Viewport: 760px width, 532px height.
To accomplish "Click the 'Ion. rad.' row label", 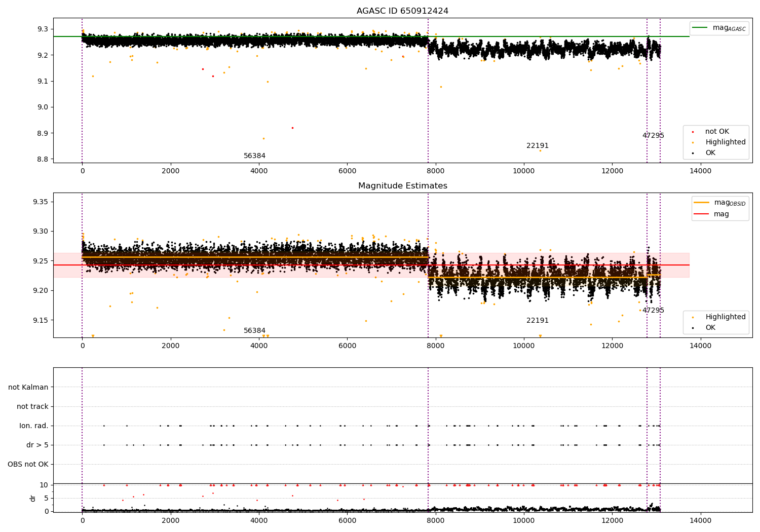I will point(34,426).
